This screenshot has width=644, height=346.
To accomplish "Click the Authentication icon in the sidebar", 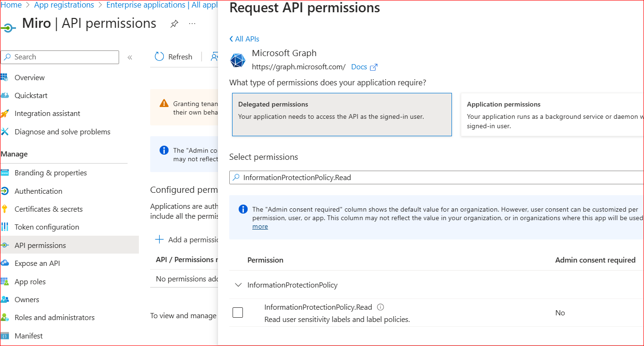I will (5, 191).
